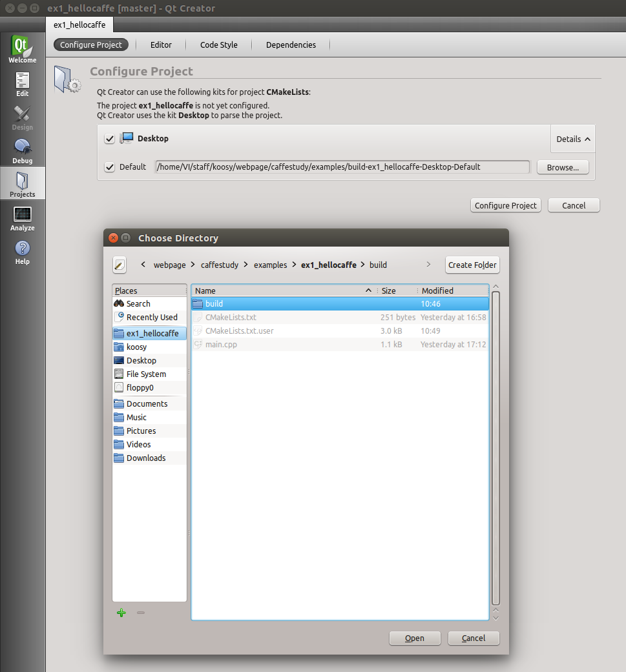Cancel the Choose Directory dialog
626x672 pixels.
474,638
